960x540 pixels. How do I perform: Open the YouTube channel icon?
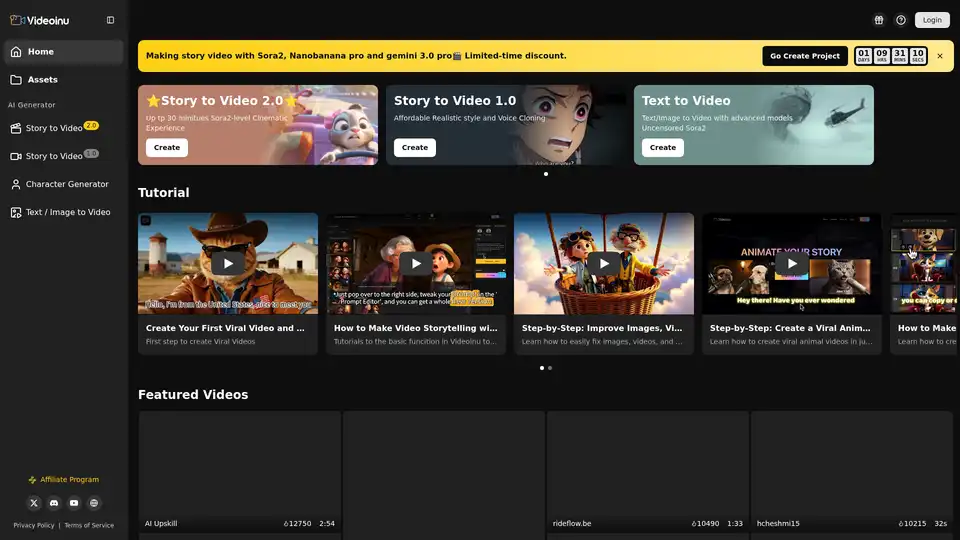74,503
